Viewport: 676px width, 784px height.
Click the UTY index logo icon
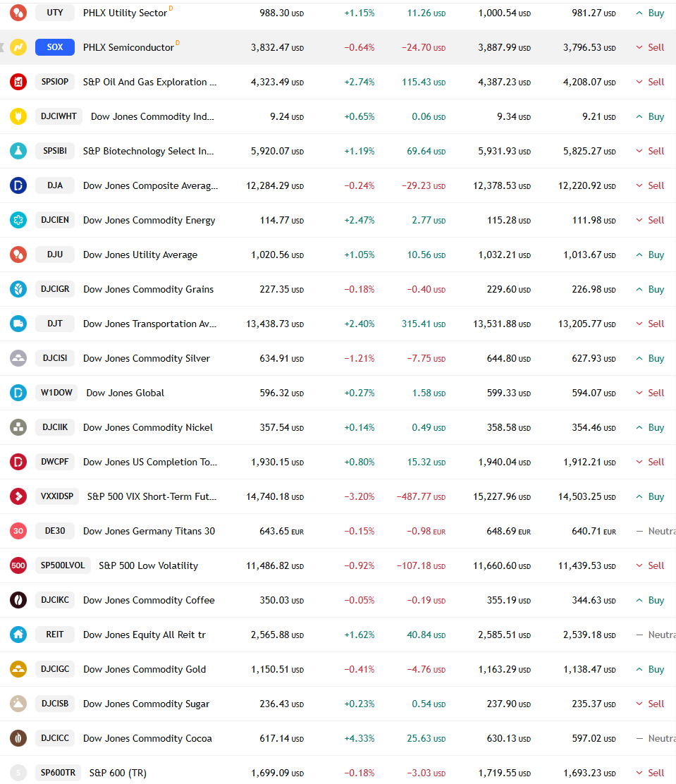18,13
